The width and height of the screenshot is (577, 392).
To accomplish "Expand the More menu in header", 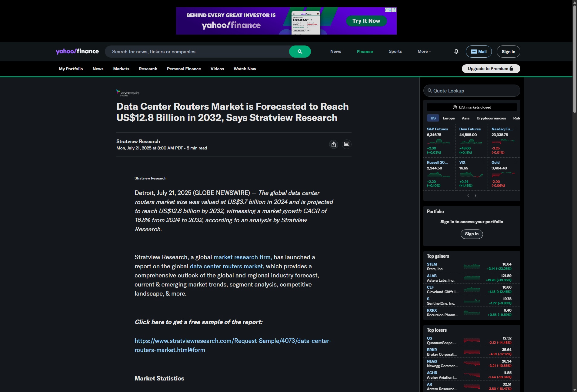I will coord(424,52).
